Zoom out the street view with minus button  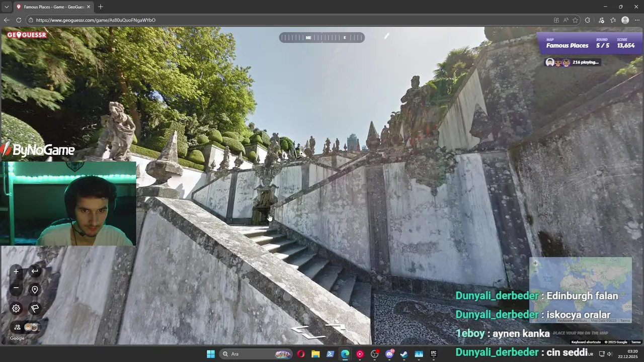click(x=16, y=288)
